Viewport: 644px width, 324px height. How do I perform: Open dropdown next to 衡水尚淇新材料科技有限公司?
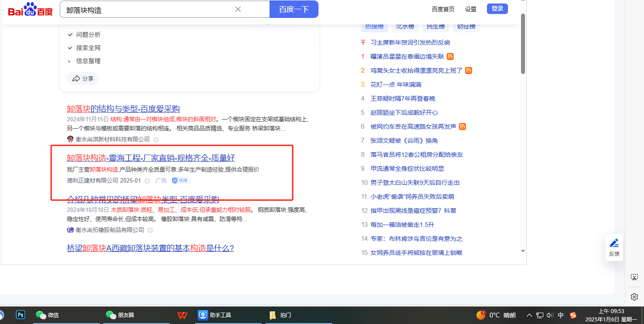pos(156,139)
